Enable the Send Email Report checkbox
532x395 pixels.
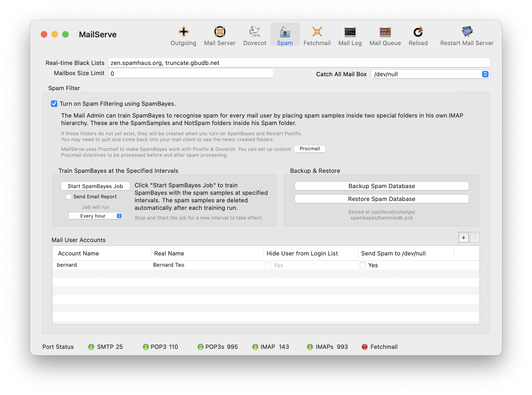[x=69, y=196]
